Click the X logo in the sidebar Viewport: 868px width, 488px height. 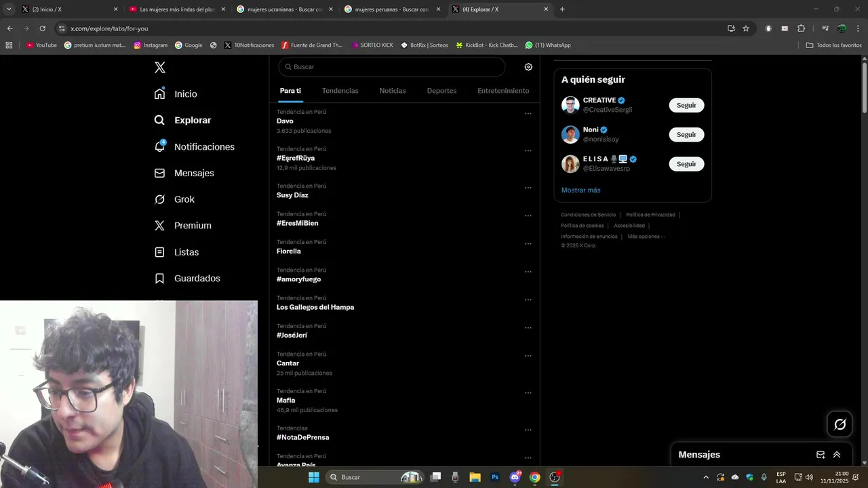point(160,67)
